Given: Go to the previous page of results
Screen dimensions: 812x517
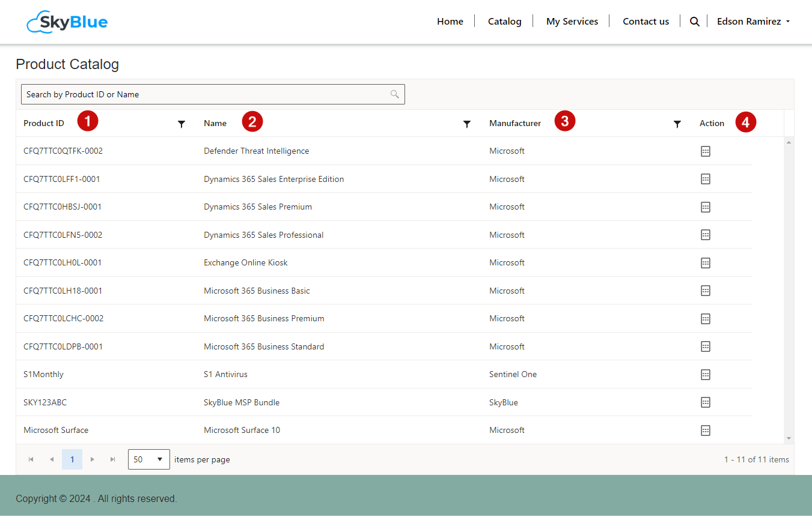Looking at the screenshot, I should [52, 459].
